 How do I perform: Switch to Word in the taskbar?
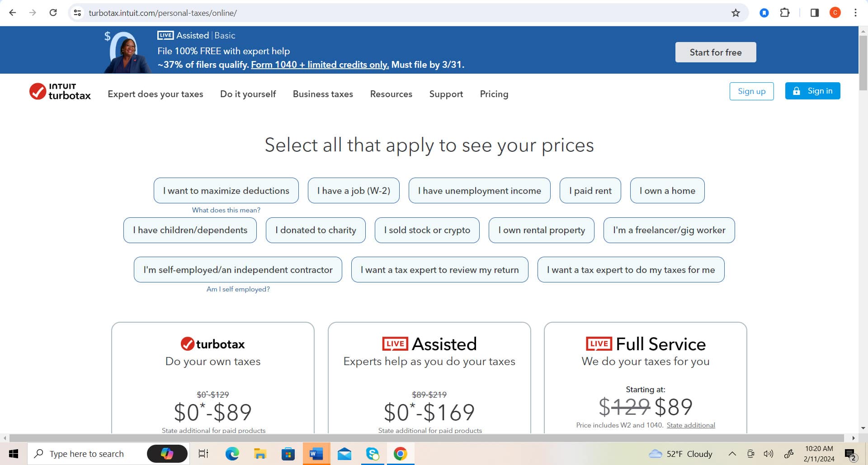tap(316, 454)
